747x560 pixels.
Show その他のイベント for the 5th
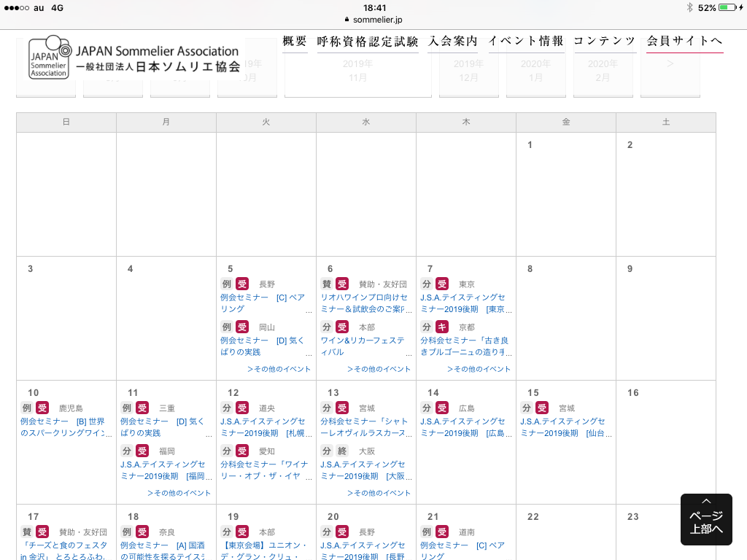(x=279, y=369)
